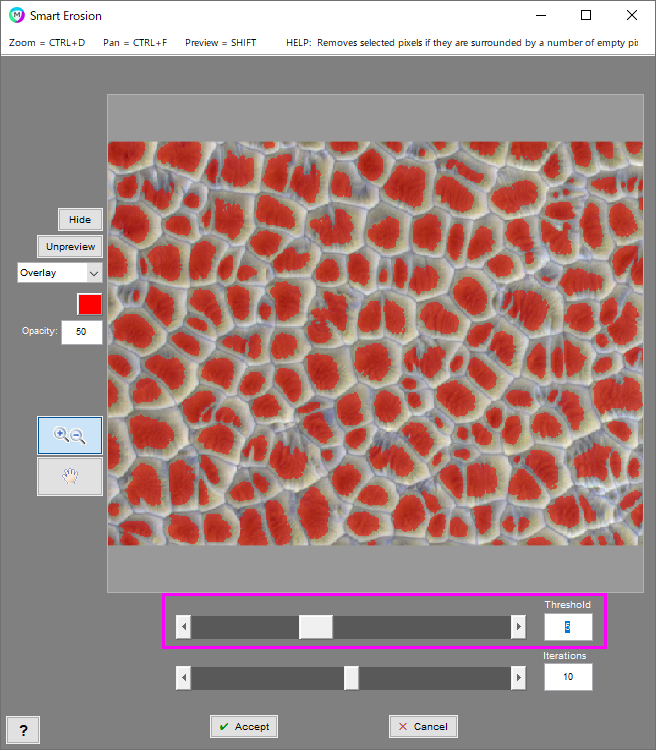Click the Opacity value field
The height and width of the screenshot is (750, 656).
[x=81, y=332]
